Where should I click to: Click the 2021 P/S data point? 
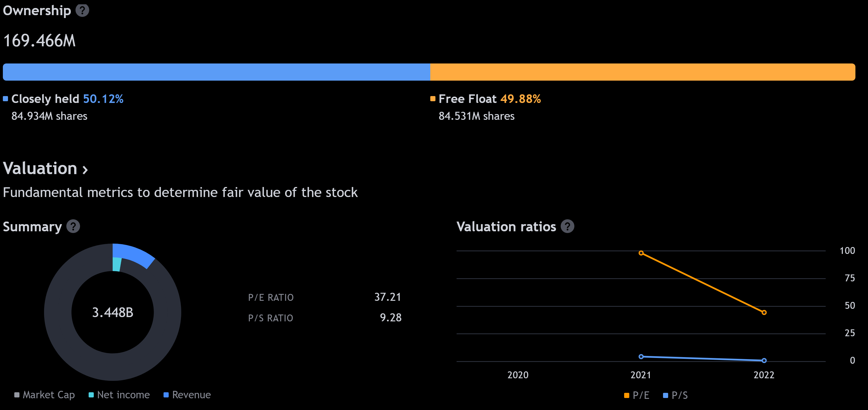pyautogui.click(x=641, y=357)
